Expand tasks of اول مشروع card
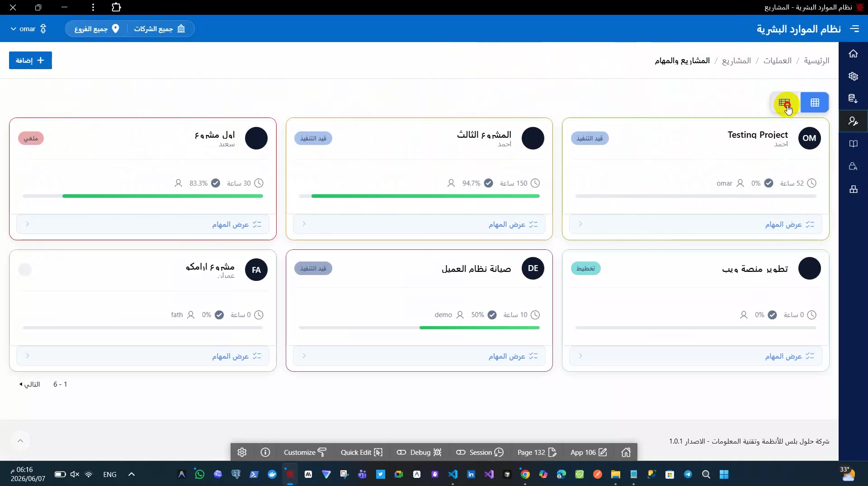Image resolution: width=868 pixels, height=486 pixels. tap(142, 224)
